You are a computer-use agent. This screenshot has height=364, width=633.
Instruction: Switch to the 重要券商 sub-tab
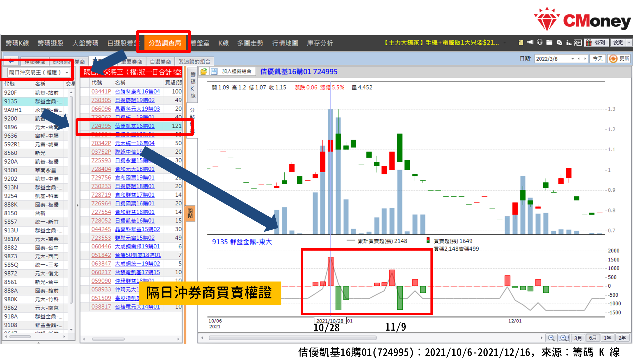[x=132, y=61]
